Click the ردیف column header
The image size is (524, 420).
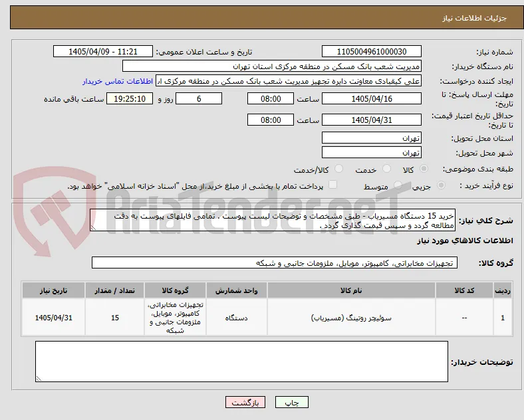pos(503,290)
